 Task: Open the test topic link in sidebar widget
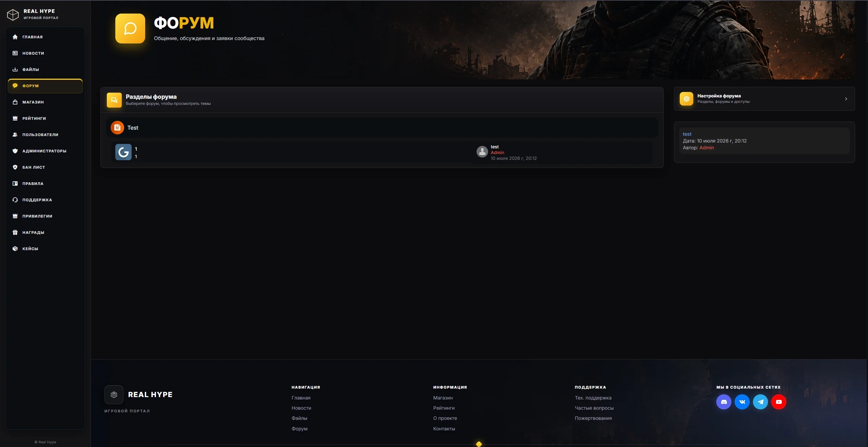[687, 134]
